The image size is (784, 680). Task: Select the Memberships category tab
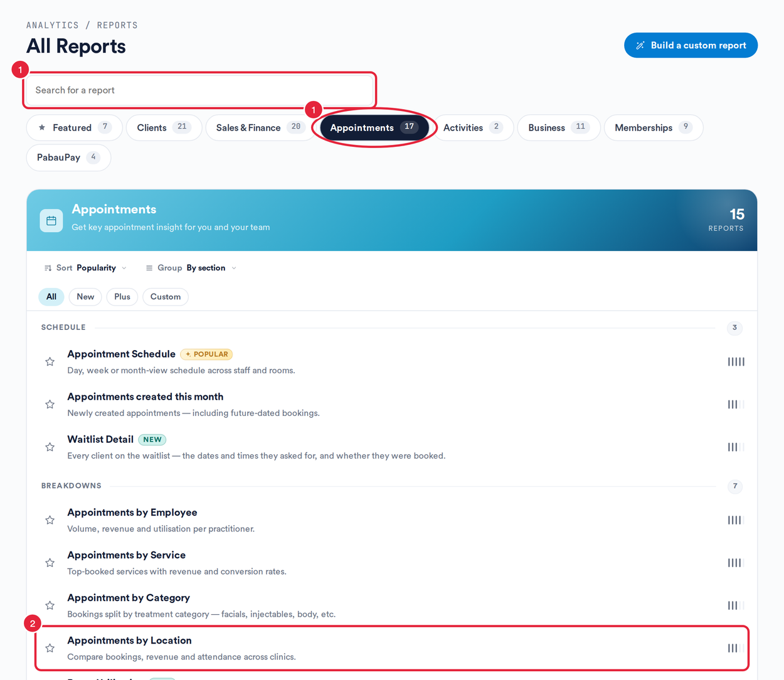coord(654,127)
